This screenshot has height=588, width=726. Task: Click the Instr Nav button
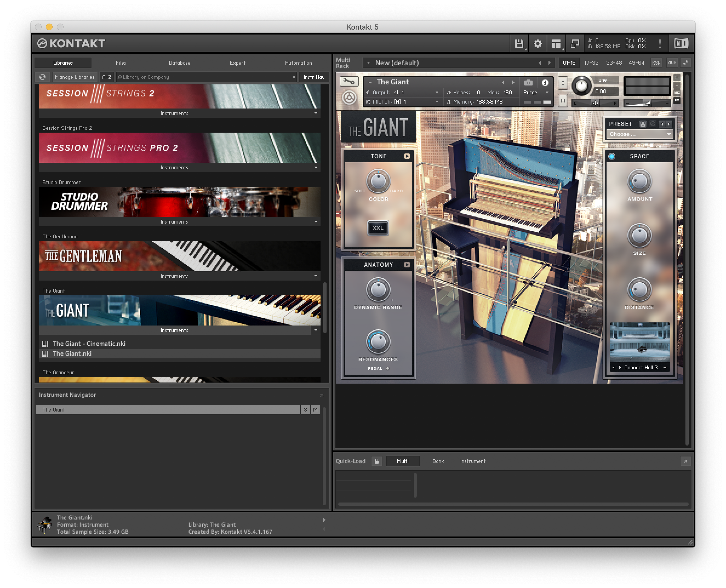pos(314,77)
